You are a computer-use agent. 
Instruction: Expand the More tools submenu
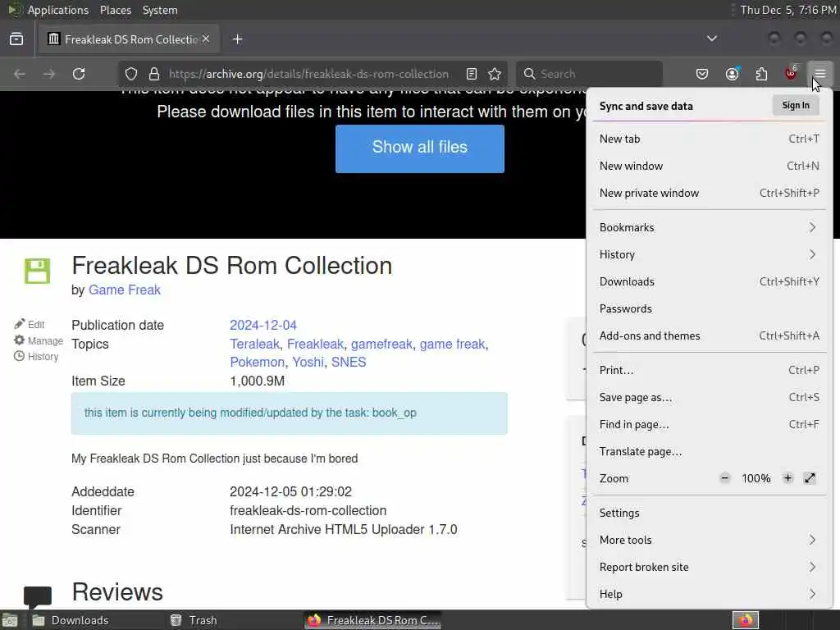tap(710, 540)
